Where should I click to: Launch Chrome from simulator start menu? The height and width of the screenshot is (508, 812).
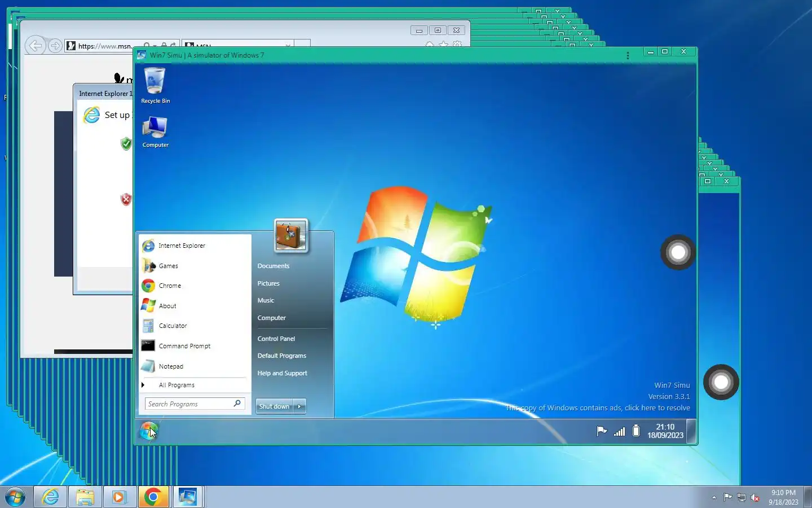[x=195, y=286]
